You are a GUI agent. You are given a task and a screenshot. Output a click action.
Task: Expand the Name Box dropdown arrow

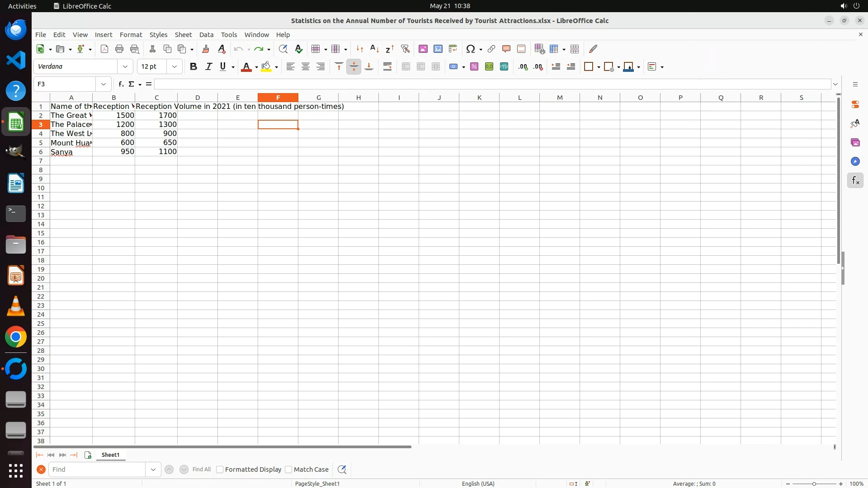pyautogui.click(x=104, y=84)
